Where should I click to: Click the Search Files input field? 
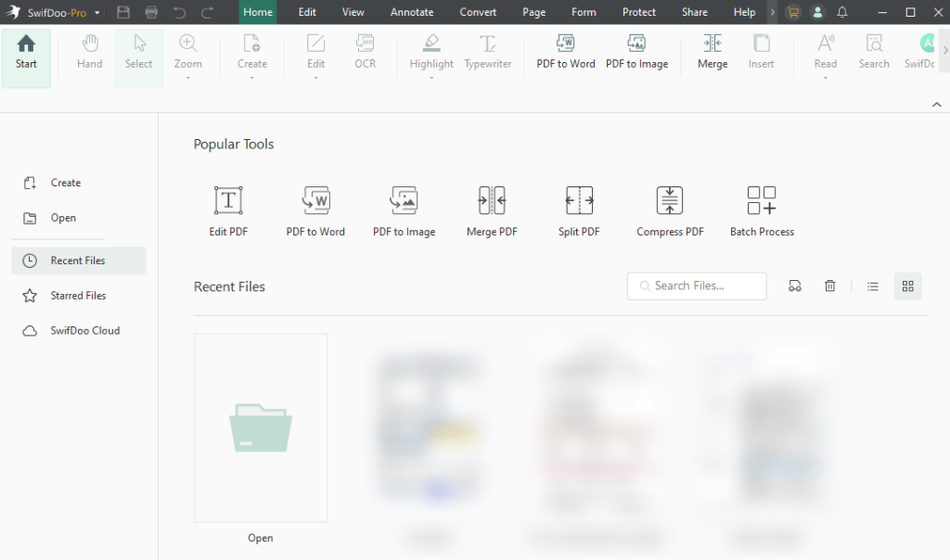tap(697, 286)
